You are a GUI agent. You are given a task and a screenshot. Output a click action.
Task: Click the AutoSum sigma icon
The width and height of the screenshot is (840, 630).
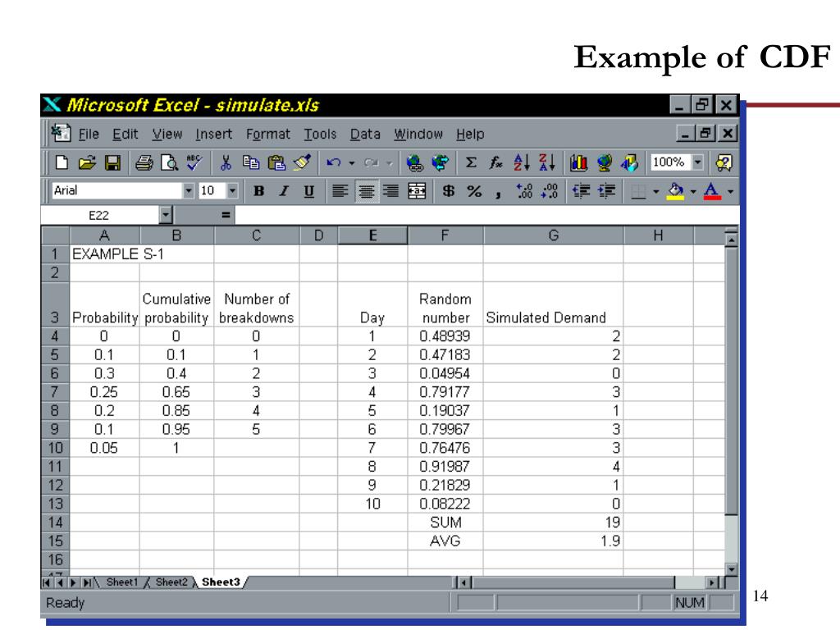(x=472, y=162)
